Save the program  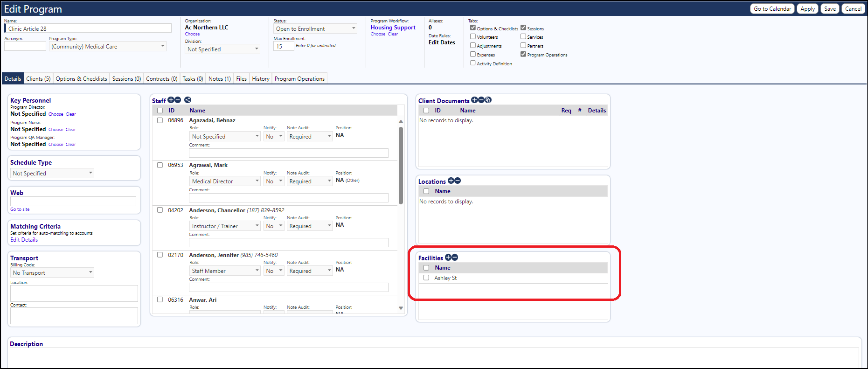pyautogui.click(x=830, y=8)
